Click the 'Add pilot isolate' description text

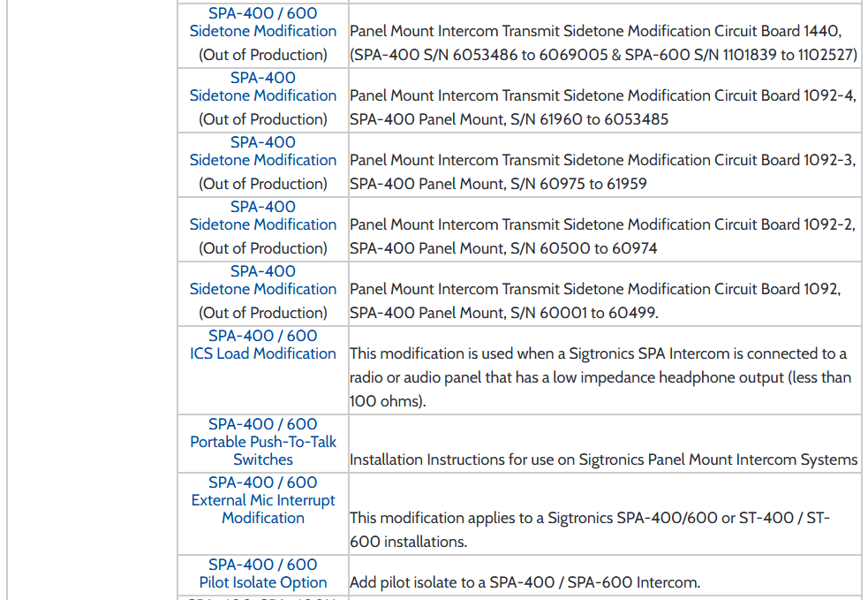(525, 582)
